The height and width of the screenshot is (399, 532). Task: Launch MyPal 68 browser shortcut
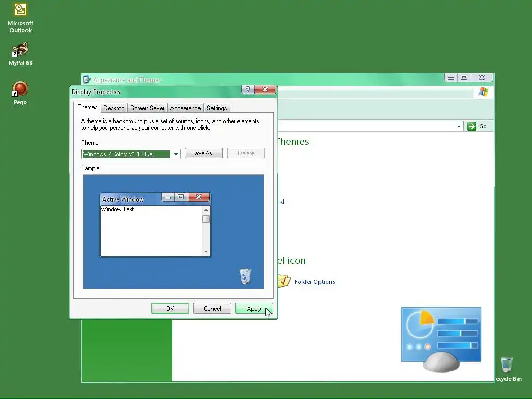click(x=20, y=54)
